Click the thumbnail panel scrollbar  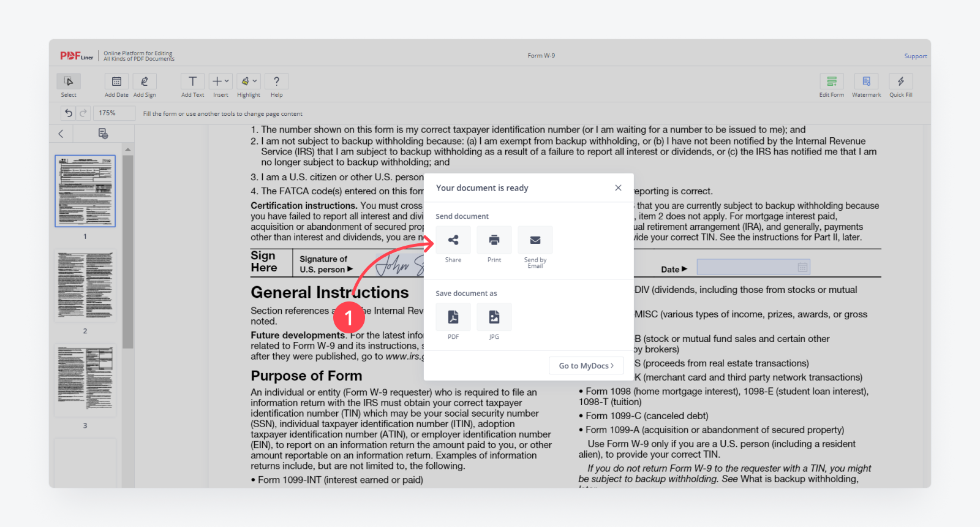coord(127,251)
